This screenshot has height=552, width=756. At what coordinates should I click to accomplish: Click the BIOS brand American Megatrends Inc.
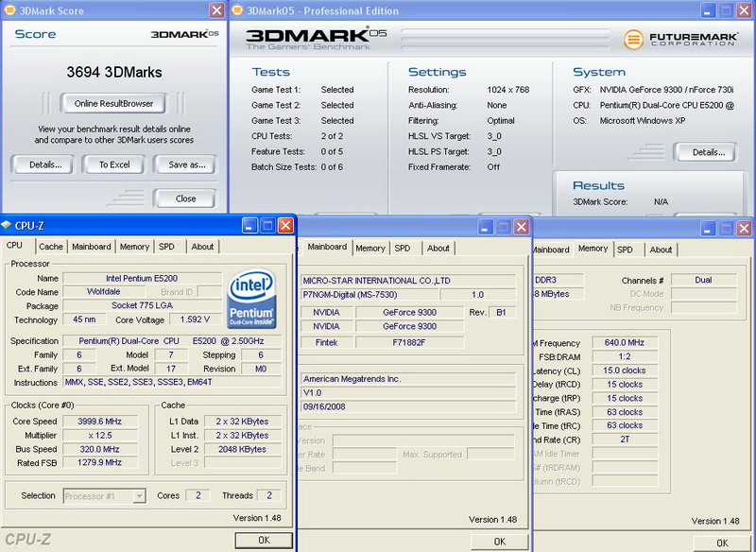point(408,379)
